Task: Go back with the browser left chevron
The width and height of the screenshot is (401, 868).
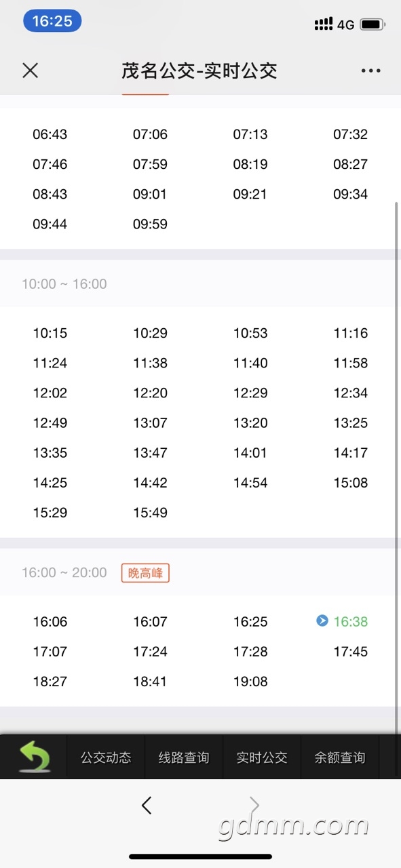Action: tap(147, 805)
